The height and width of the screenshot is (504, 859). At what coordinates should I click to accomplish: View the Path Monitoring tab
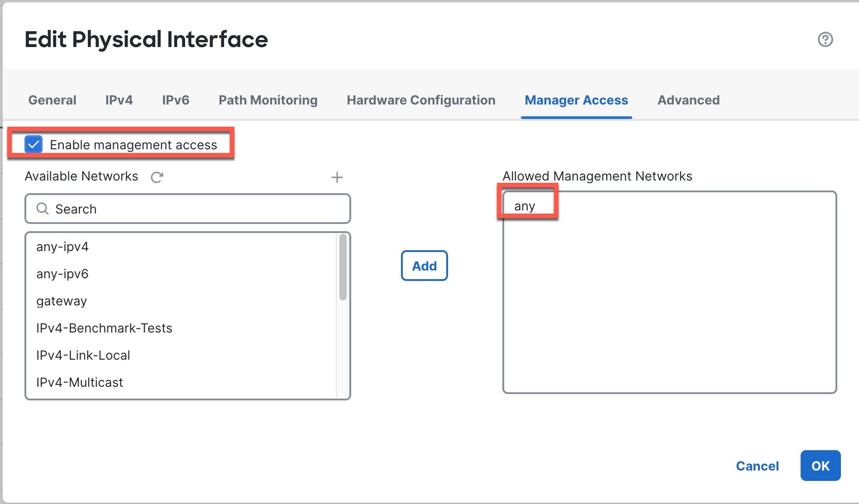point(267,100)
